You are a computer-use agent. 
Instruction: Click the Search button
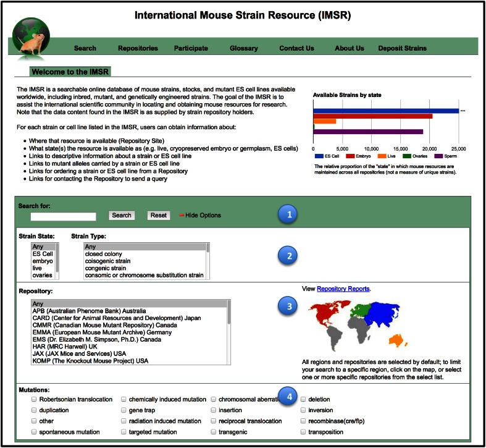click(x=122, y=215)
